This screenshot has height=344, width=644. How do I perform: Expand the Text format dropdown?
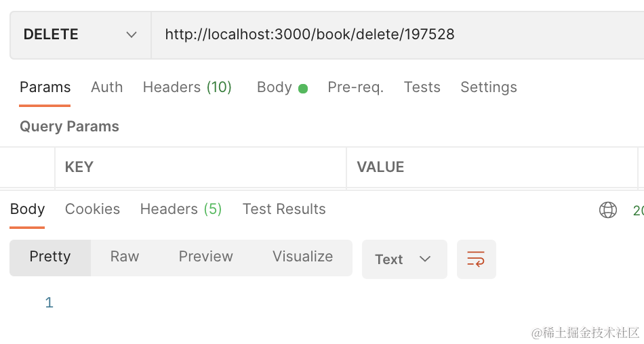pos(405,259)
